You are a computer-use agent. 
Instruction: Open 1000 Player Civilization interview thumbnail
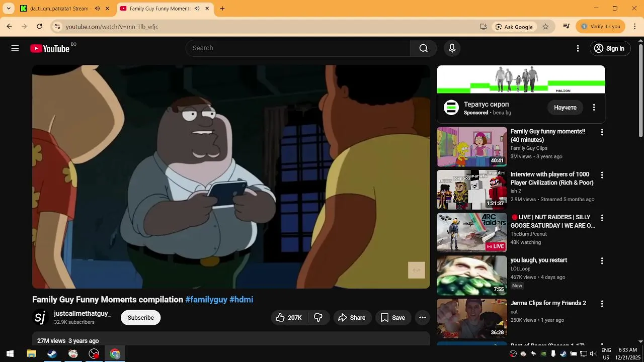pyautogui.click(x=472, y=190)
